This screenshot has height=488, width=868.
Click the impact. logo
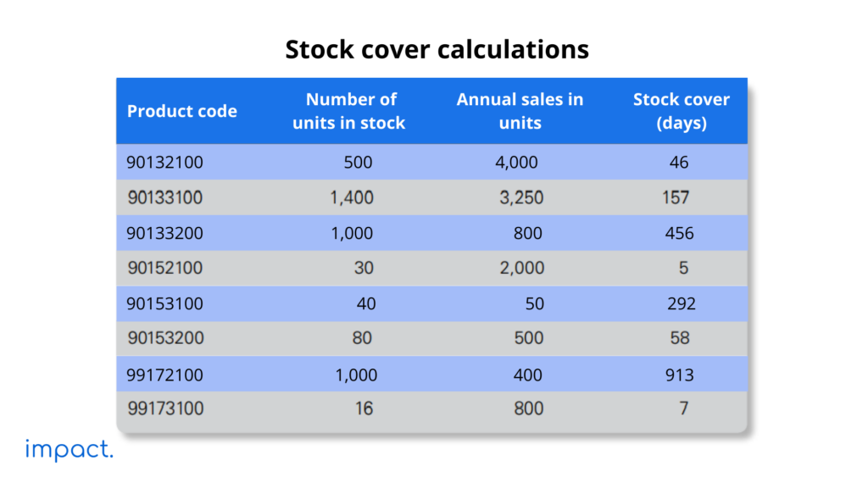(70, 450)
